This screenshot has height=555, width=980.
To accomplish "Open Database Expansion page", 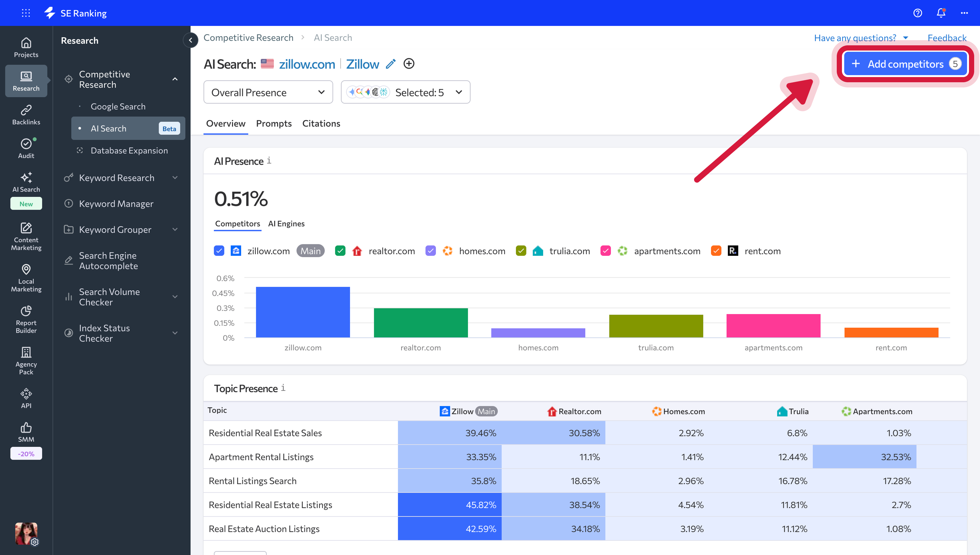I will tap(129, 150).
